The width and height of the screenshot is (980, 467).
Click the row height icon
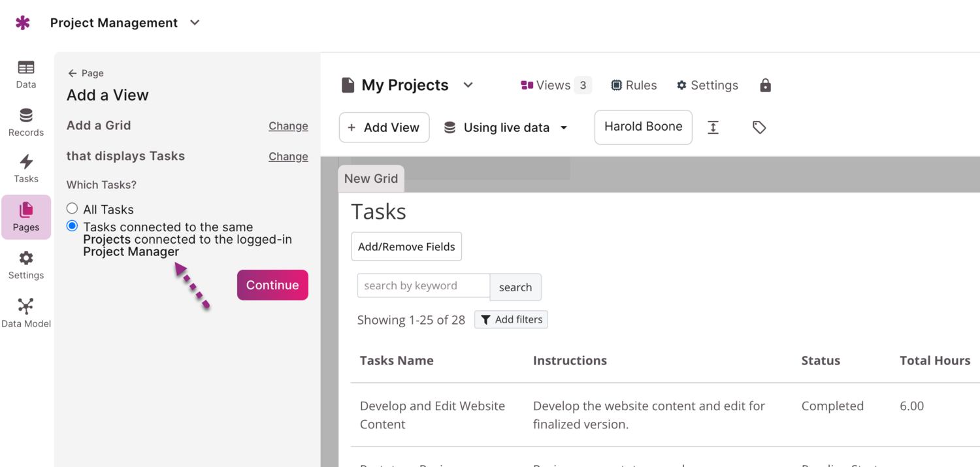(713, 127)
